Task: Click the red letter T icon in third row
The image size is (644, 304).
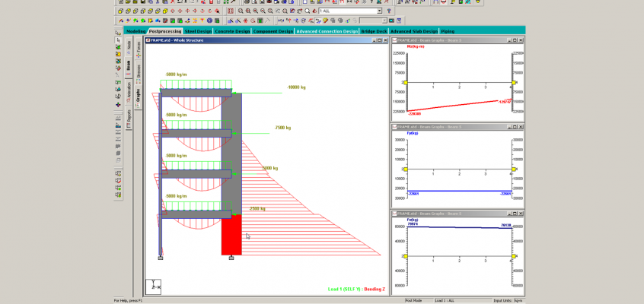Action: click(x=202, y=20)
